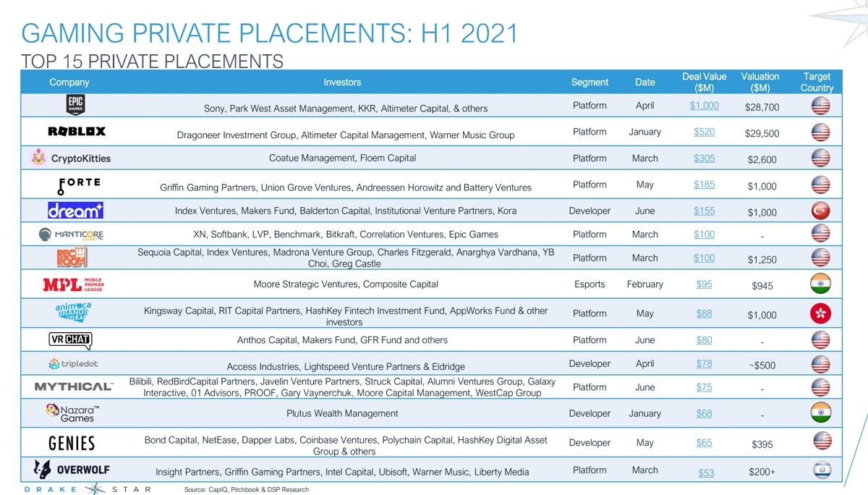
Task: Click the Israel flag in Overwolf row
Action: tap(821, 470)
